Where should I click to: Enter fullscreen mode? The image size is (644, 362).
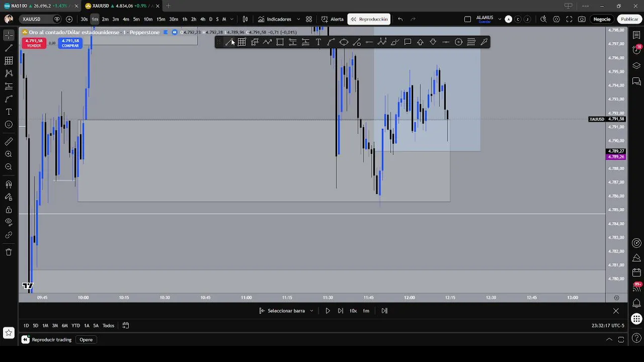pos(569,19)
